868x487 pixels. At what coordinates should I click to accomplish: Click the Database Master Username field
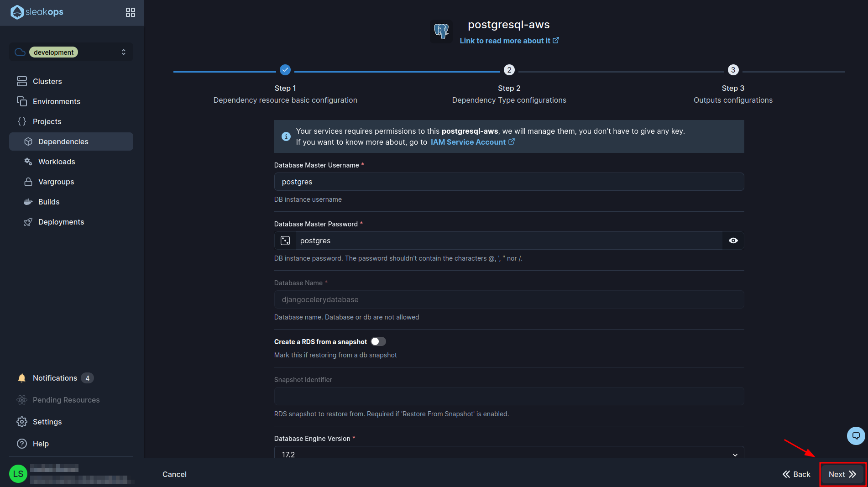509,182
